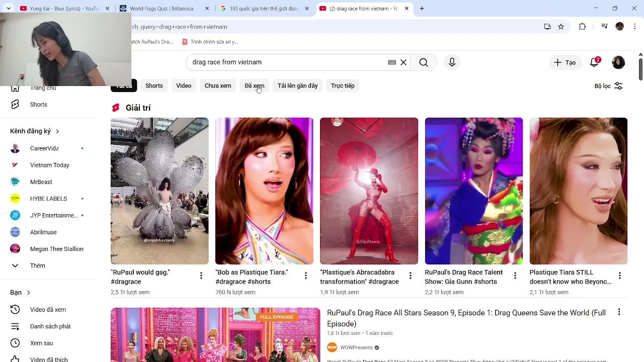Open Chrome profile avatar in toolbar
This screenshot has height=362, width=644.
[619, 27]
